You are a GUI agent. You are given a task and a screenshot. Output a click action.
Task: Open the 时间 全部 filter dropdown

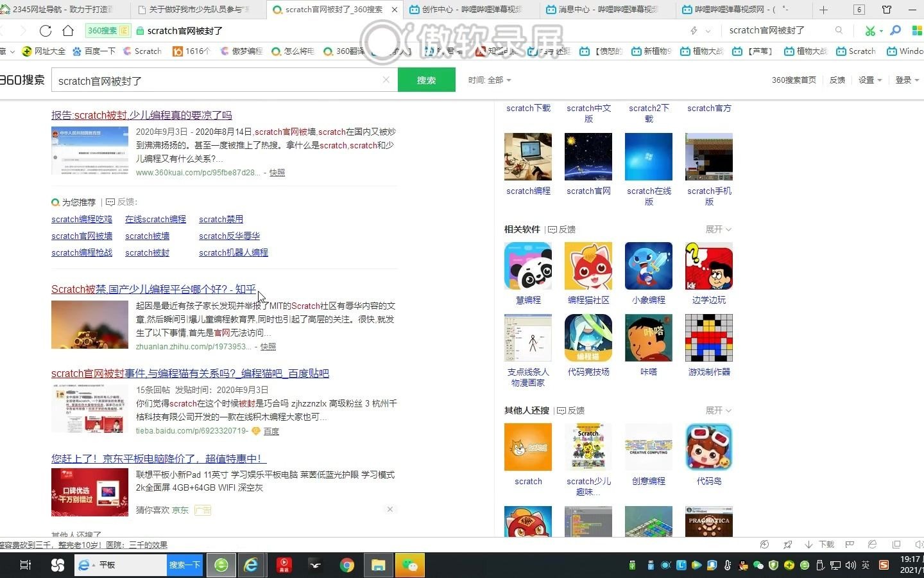click(490, 80)
